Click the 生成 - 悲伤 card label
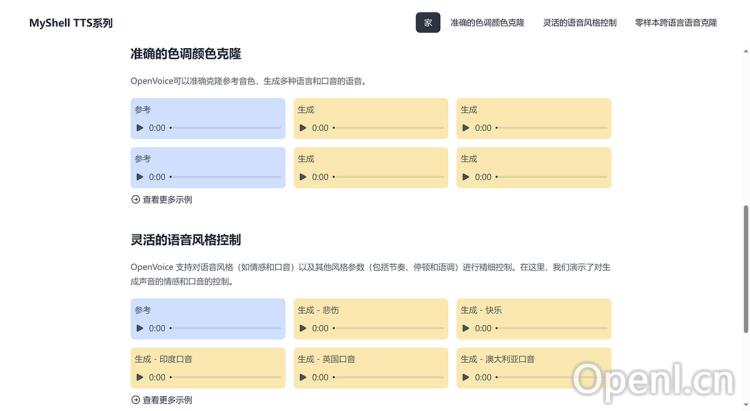Viewport: 750px width, 411px height. (x=318, y=310)
